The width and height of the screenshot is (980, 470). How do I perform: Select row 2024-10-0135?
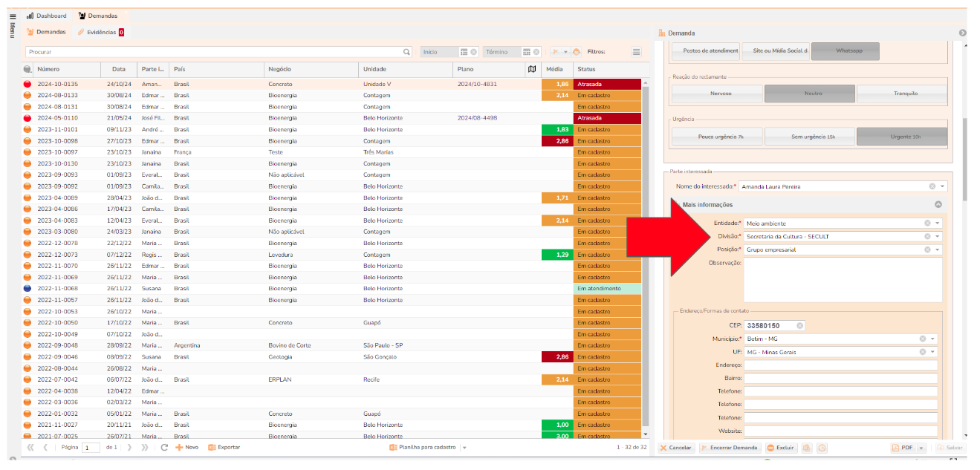click(331, 84)
